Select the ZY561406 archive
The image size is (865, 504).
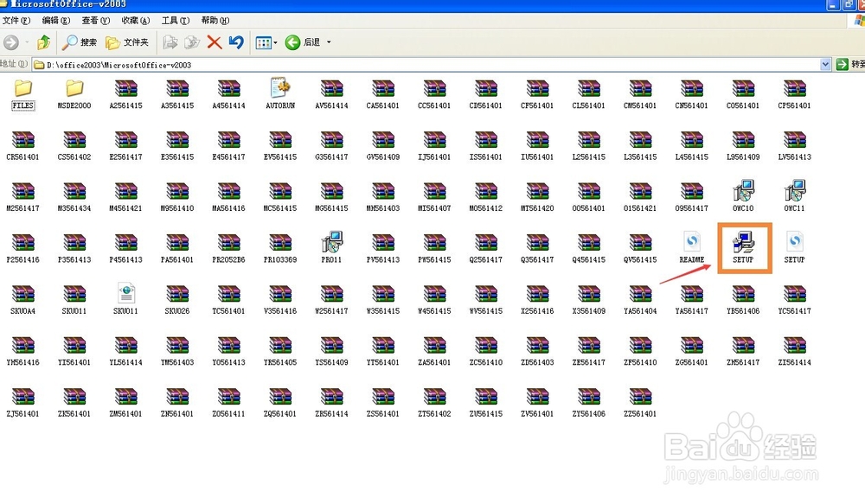[x=588, y=403]
